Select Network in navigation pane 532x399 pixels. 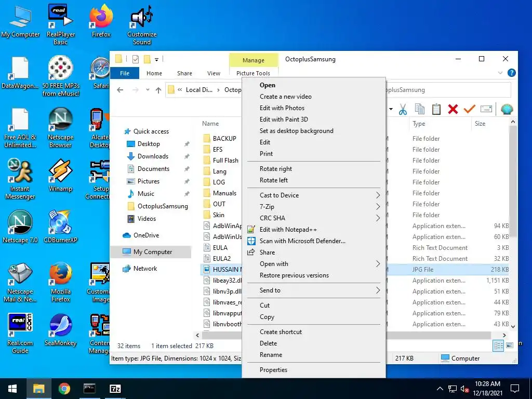[x=145, y=269]
